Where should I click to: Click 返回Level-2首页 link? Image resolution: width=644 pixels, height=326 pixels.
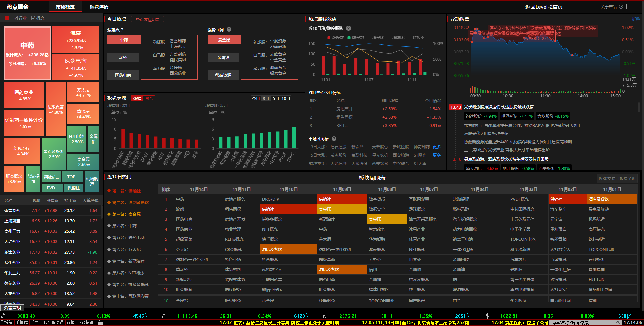[x=544, y=7]
